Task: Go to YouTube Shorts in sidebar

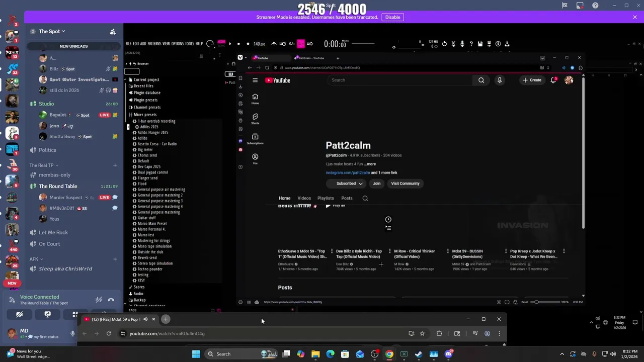Action: [255, 118]
